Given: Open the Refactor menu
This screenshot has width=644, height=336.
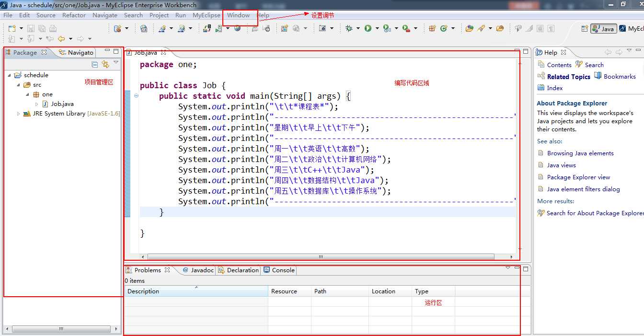Looking at the screenshot, I should coord(74,15).
